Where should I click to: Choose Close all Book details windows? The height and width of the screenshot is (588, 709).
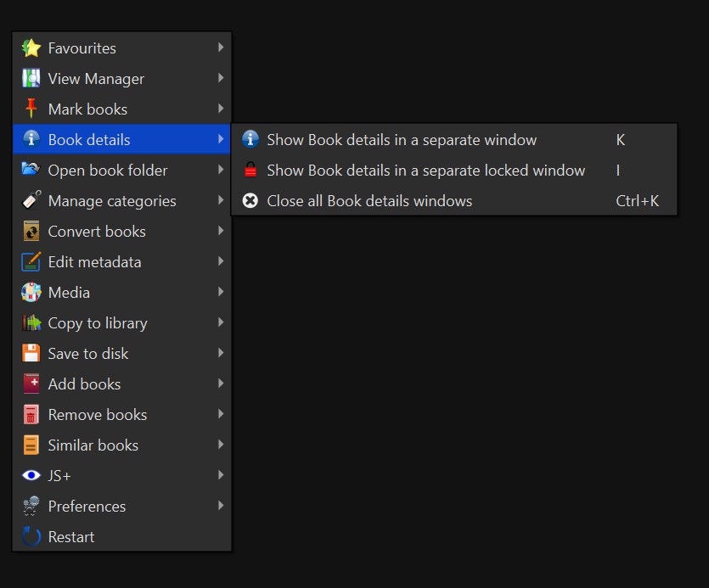click(369, 201)
